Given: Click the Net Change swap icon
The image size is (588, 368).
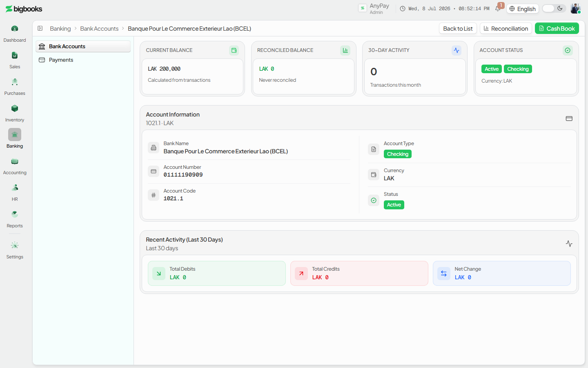Looking at the screenshot, I should pyautogui.click(x=444, y=274).
